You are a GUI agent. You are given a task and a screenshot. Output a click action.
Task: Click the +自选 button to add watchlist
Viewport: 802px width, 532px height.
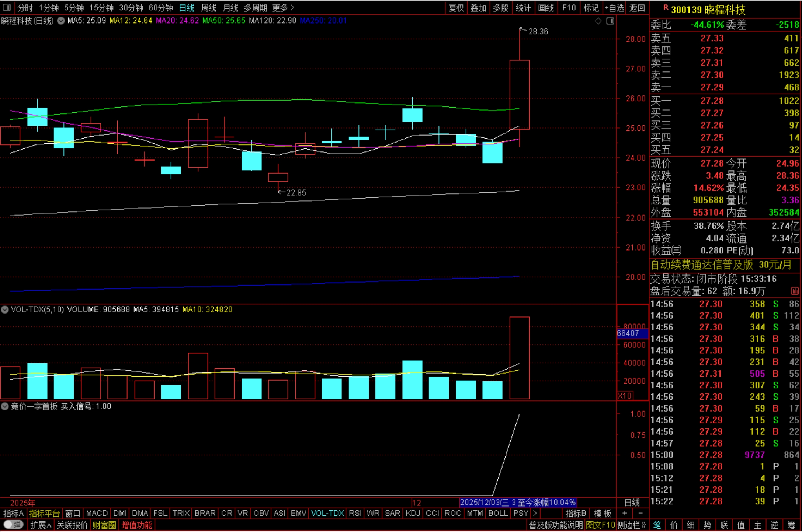point(614,7)
